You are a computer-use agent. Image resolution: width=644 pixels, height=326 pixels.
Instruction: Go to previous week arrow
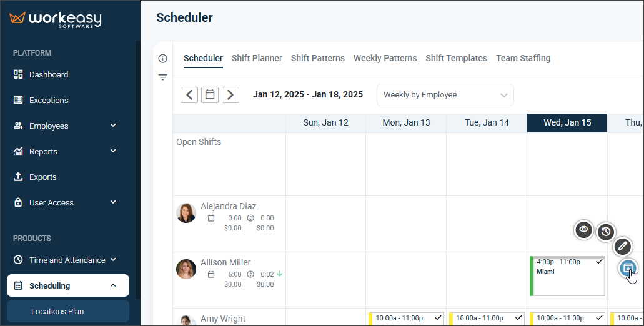click(189, 95)
